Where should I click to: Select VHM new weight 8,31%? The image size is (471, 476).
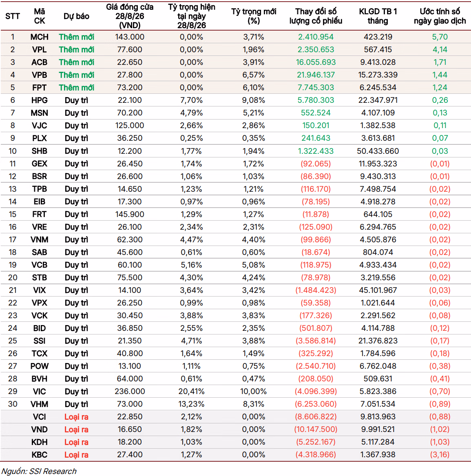click(254, 404)
